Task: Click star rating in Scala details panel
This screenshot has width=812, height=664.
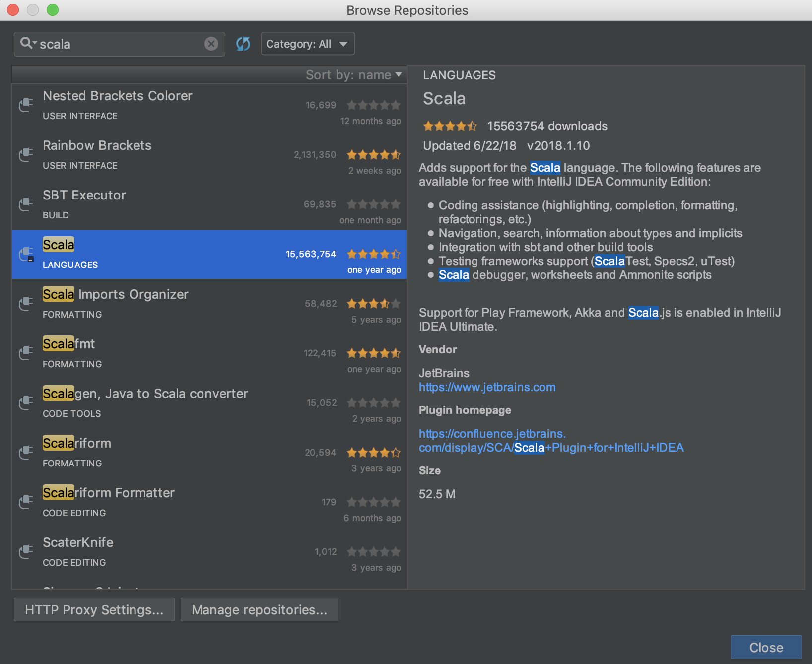Action: click(450, 126)
